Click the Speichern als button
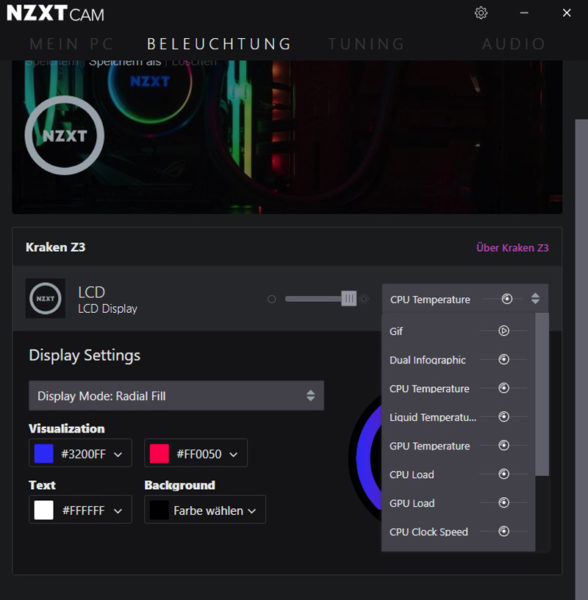Image resolution: width=588 pixels, height=600 pixels. coord(125,62)
